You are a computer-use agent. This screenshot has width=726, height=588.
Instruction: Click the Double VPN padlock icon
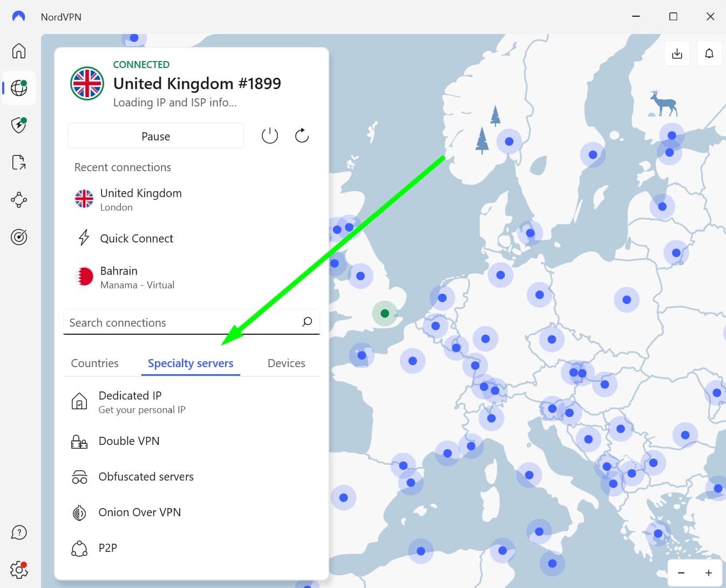click(79, 442)
